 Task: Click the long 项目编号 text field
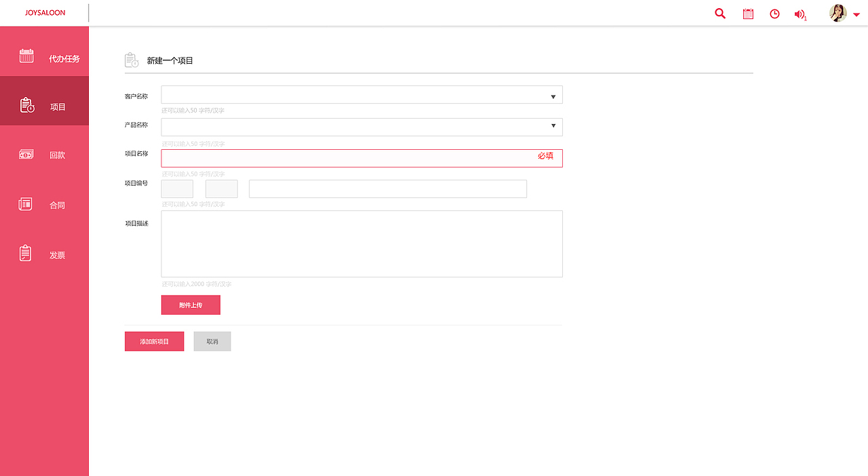[x=387, y=189]
